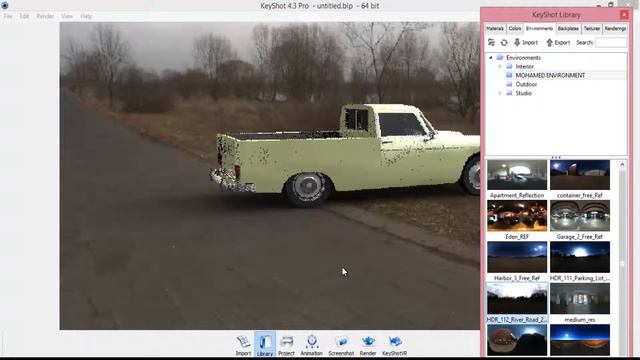
Task: Select the HDR_112_River_Road_2 environment thumbnail
Action: (517, 299)
